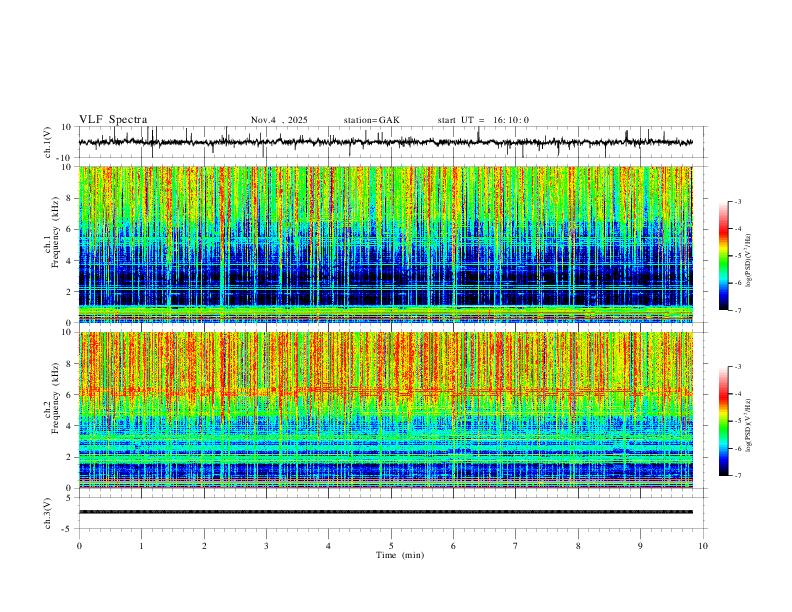Click the ch.1 amplitude waveform trace
Image resolution: width=792 pixels, height=612 pixels.
pyautogui.click(x=385, y=142)
